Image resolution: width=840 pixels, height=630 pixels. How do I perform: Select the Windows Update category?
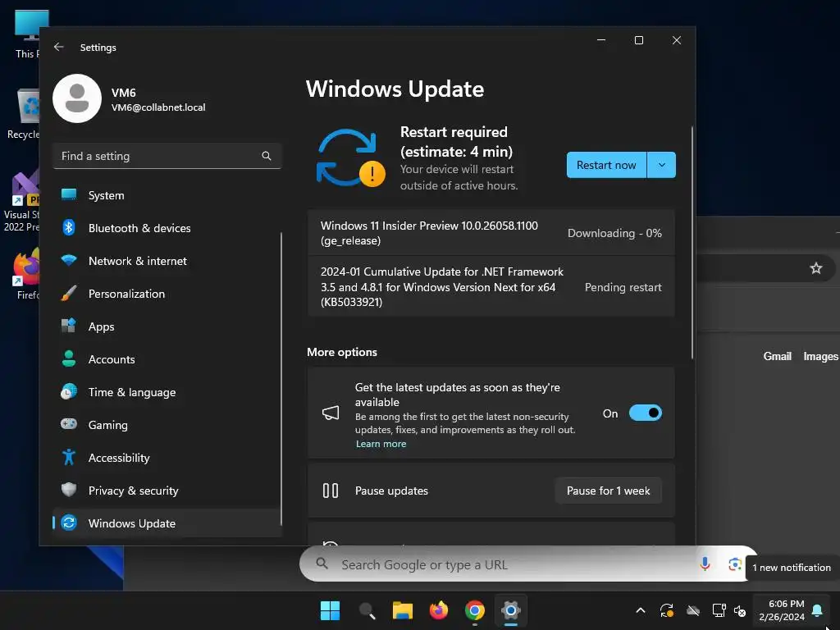(167, 523)
